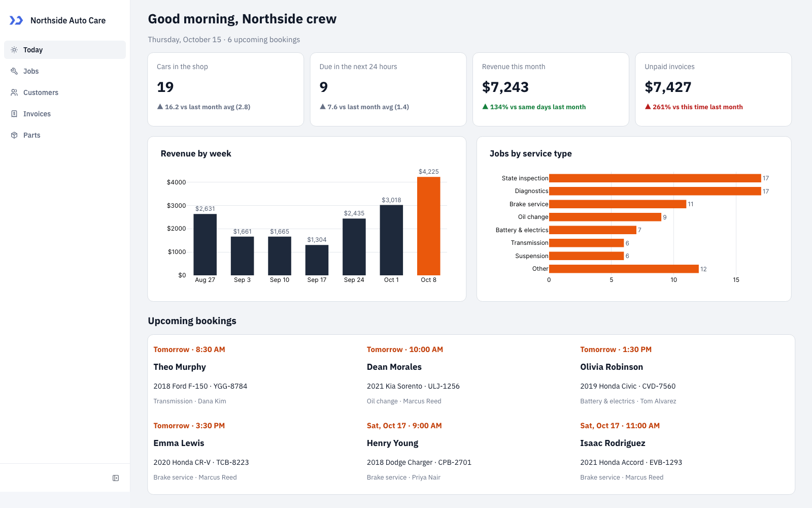The image size is (812, 508).
Task: Click the Sat, Oct 17 · 11:00 AM label
Action: [620, 426]
